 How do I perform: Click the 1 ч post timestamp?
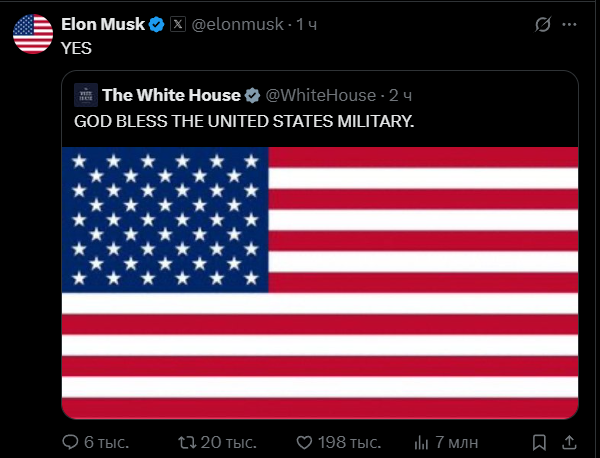coord(308,24)
